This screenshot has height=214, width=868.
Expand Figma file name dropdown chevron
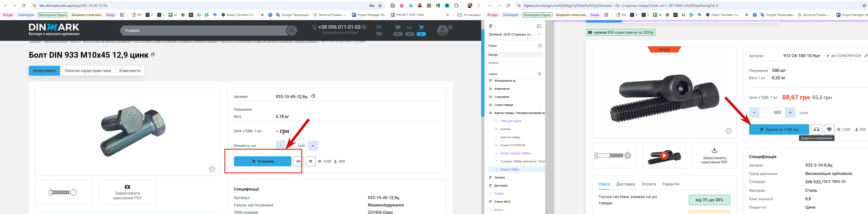539,34
